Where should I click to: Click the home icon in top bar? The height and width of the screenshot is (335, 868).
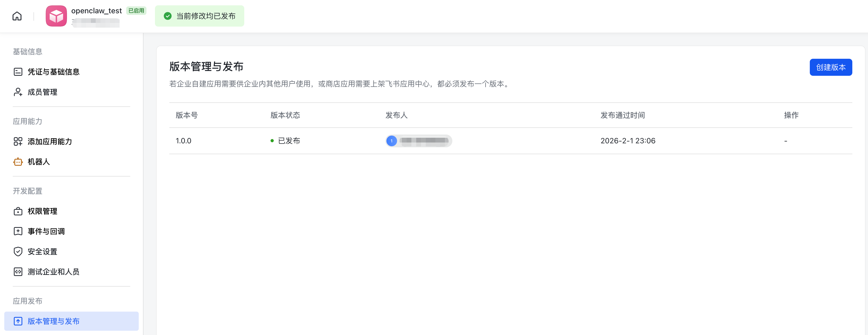click(x=17, y=16)
